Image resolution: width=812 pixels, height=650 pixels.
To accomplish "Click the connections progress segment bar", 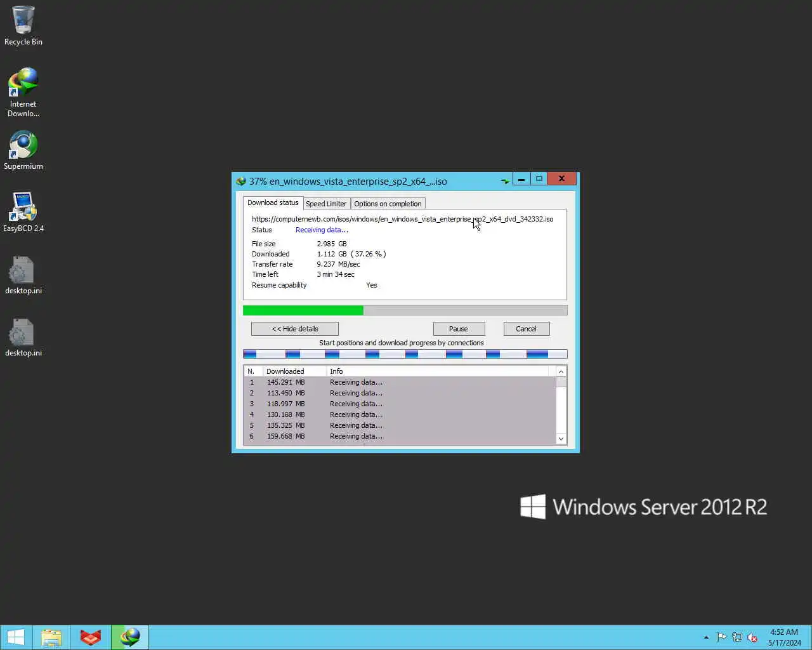I will [405, 354].
